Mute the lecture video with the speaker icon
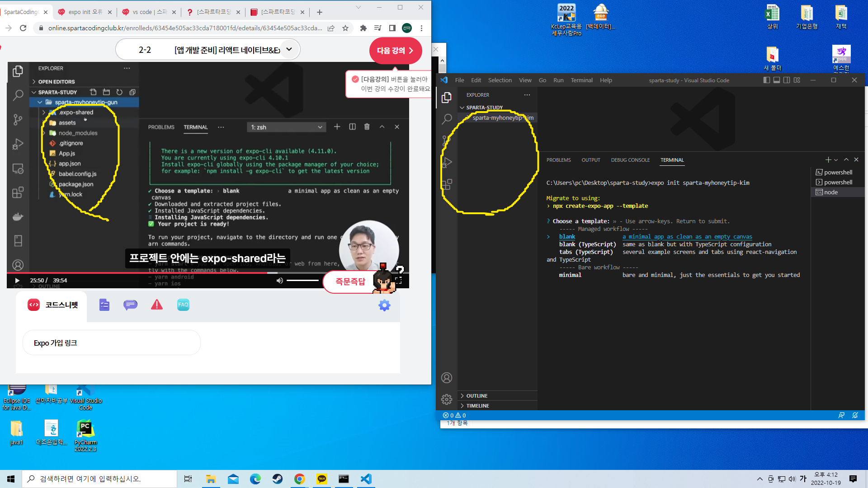Viewport: 868px width, 488px height. click(x=279, y=281)
